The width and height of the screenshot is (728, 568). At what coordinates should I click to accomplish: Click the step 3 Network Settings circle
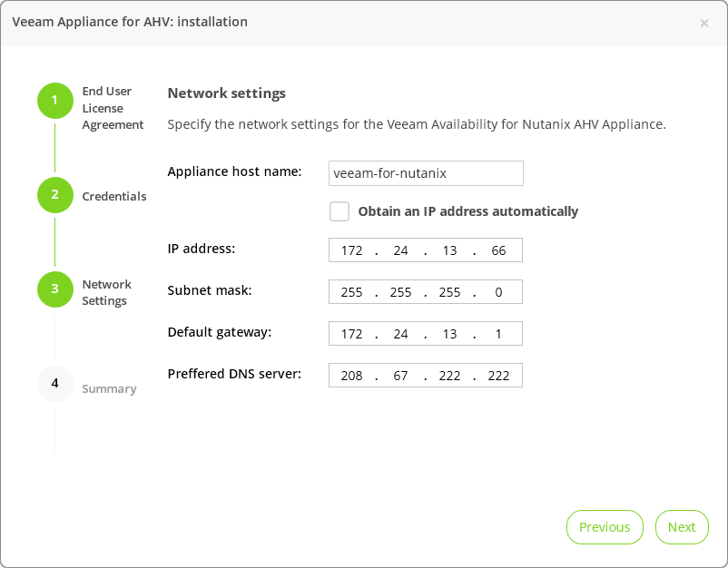(54, 289)
